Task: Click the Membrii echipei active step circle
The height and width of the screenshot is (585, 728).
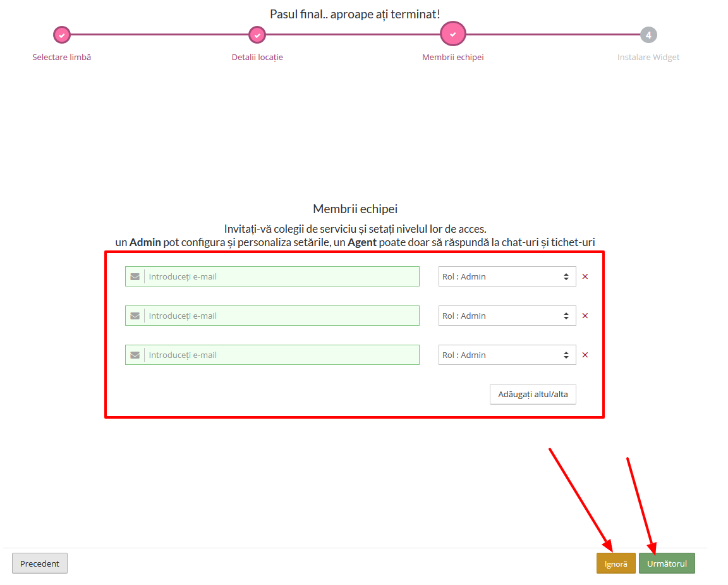Action: (452, 34)
